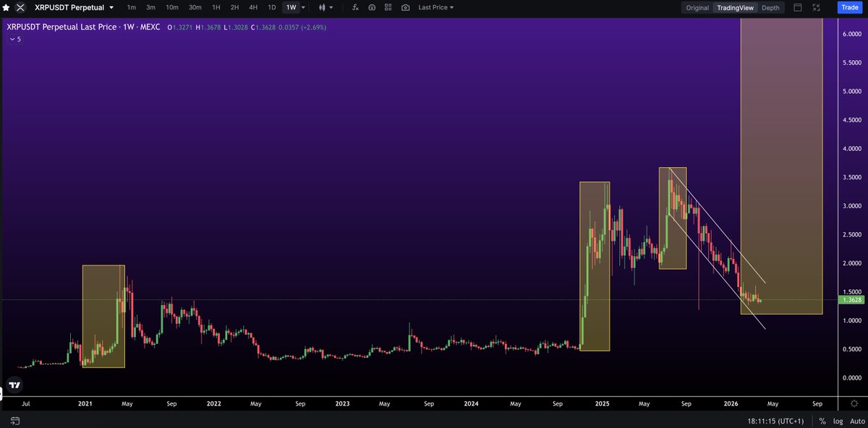Select the 30m timeframe

(195, 7)
